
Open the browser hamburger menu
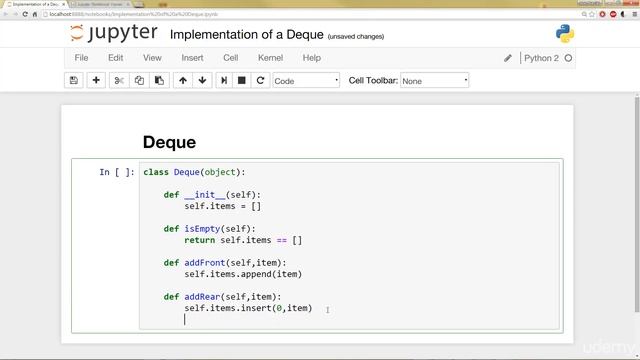[x=635, y=14]
